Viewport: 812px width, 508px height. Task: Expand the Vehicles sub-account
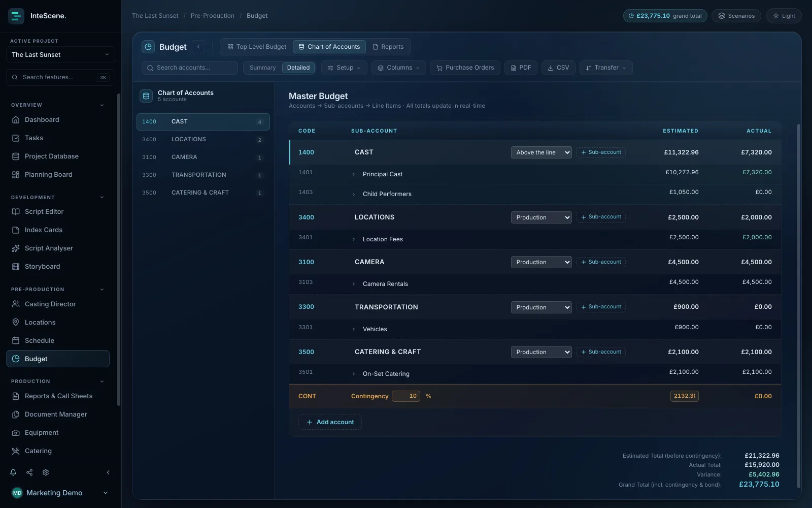coord(354,329)
